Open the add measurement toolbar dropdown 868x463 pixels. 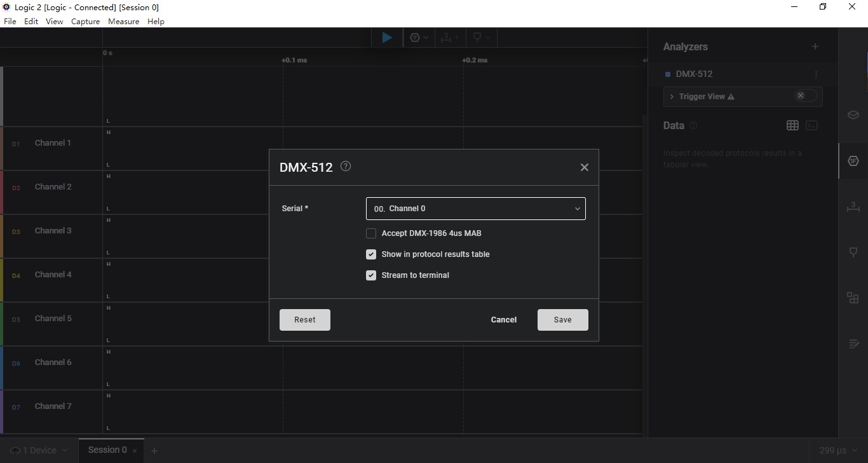click(450, 38)
